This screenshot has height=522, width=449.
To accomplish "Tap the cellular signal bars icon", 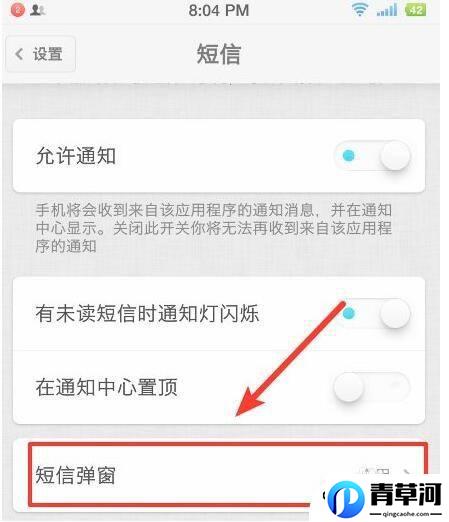I will tap(387, 10).
